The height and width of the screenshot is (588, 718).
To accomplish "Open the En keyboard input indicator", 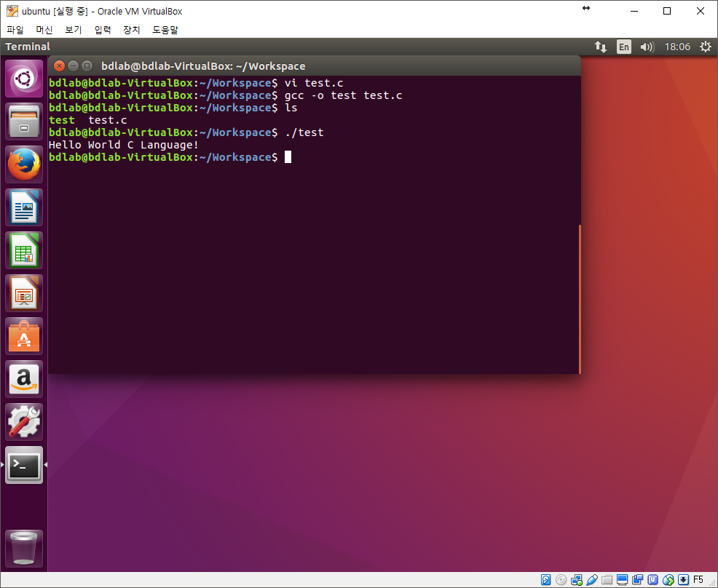I will pyautogui.click(x=623, y=47).
